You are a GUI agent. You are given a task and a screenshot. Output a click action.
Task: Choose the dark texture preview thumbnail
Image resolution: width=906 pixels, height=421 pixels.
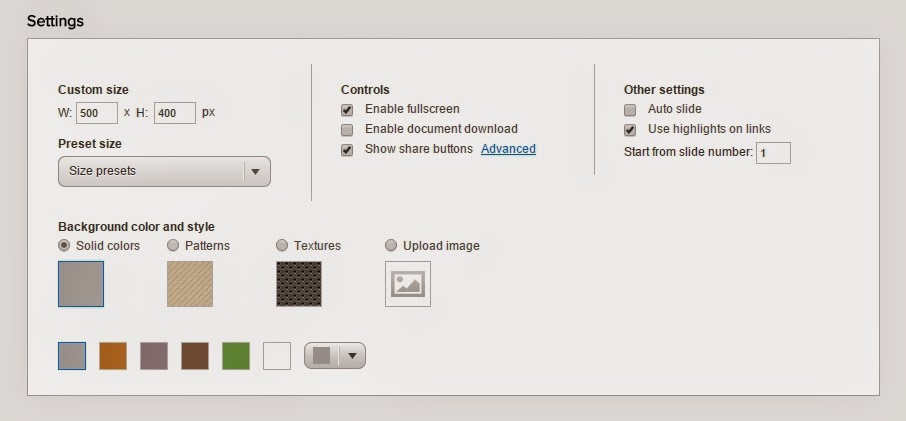pos(299,284)
